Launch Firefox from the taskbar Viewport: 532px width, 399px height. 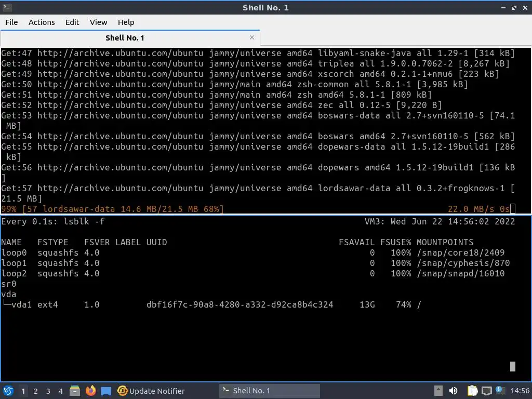(x=90, y=391)
